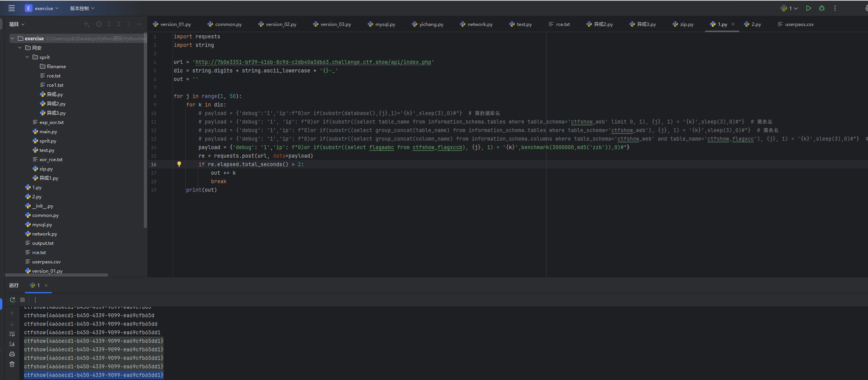The width and height of the screenshot is (868, 380).
Task: Expand all items in project tree
Action: point(109,24)
